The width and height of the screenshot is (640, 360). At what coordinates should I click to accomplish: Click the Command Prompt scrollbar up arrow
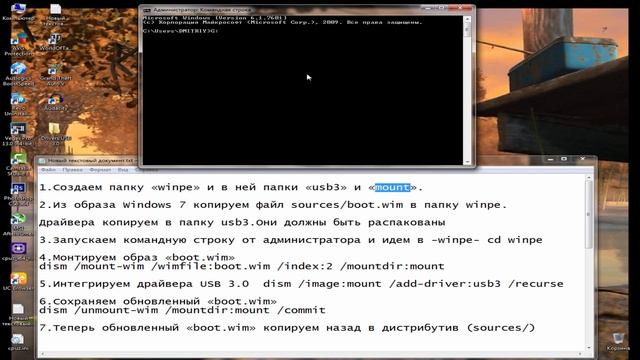(x=467, y=19)
